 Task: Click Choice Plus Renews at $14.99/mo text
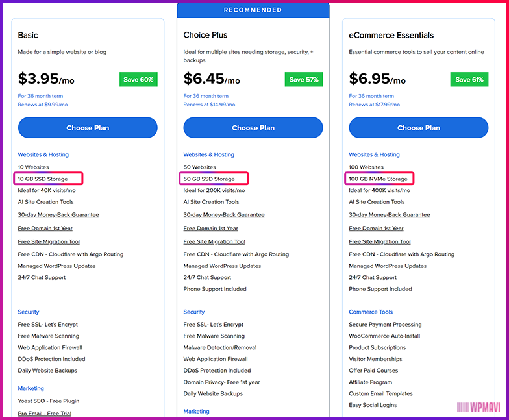[x=209, y=105]
